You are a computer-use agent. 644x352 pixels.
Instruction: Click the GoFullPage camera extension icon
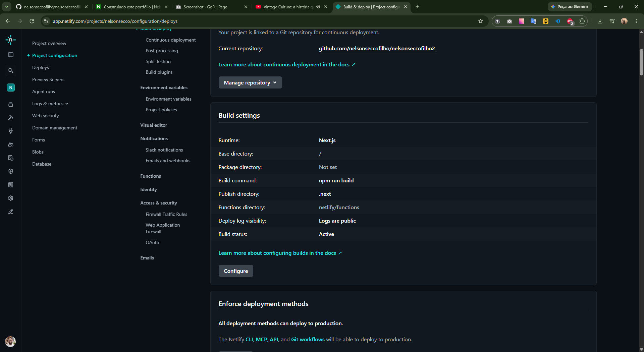pos(509,21)
